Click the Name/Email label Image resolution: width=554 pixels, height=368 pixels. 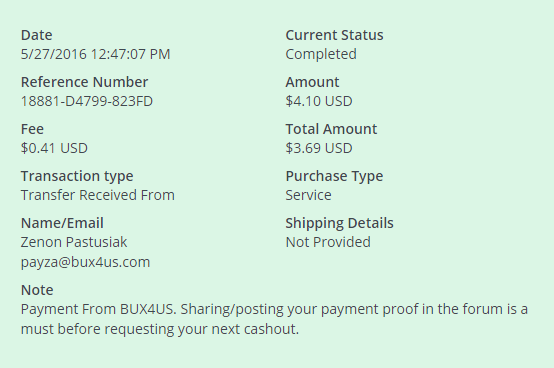click(62, 223)
